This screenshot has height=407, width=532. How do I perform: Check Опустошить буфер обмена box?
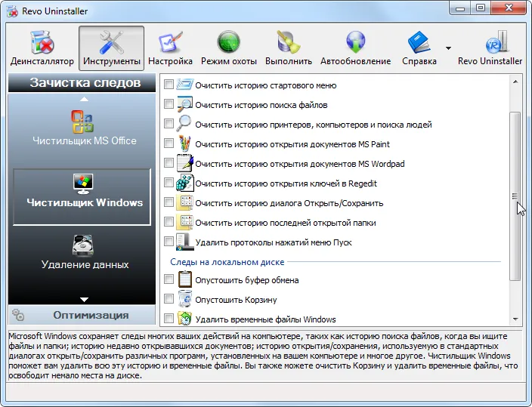169,279
